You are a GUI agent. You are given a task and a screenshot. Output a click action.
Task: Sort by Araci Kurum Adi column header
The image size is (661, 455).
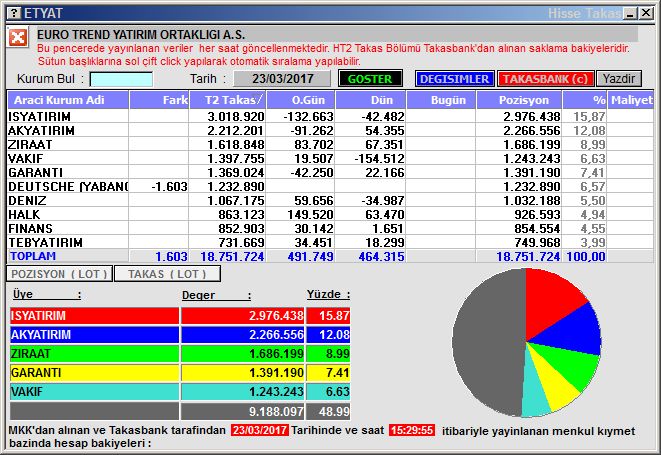(x=68, y=100)
